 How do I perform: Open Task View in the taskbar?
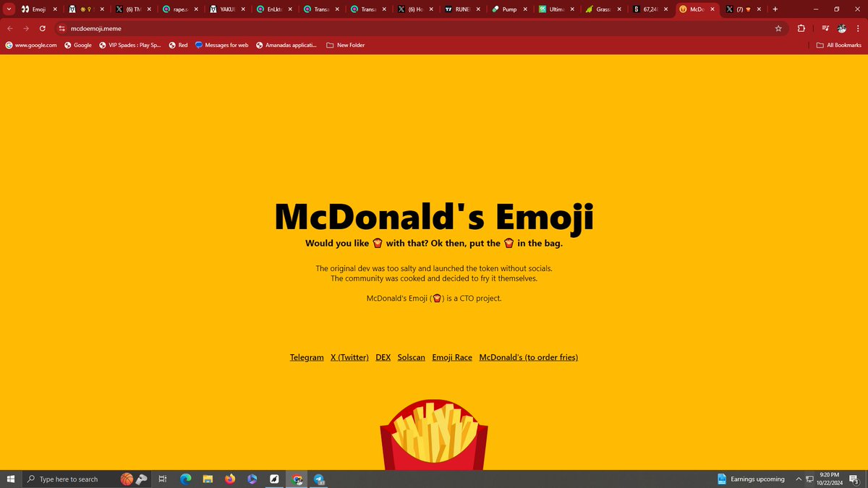[163, 479]
